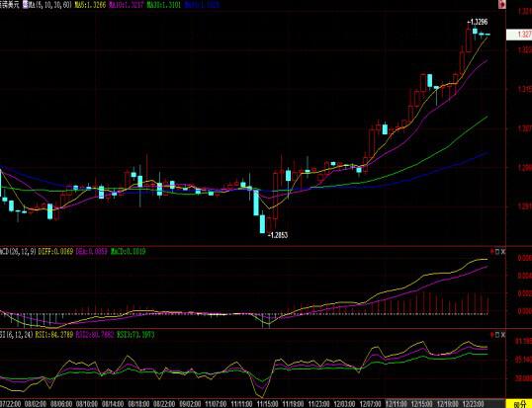This screenshot has height=408, width=532.
Task: Click the 12/23:00 time axis label
Action: 475,404
